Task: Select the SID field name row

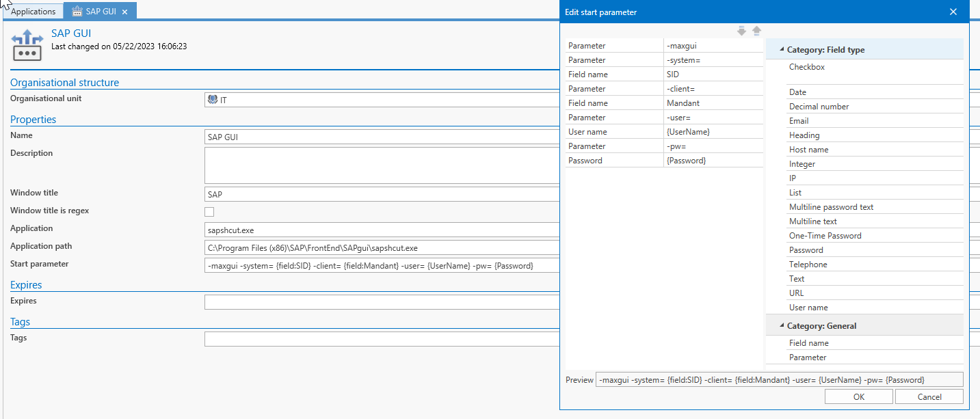Action: (664, 75)
